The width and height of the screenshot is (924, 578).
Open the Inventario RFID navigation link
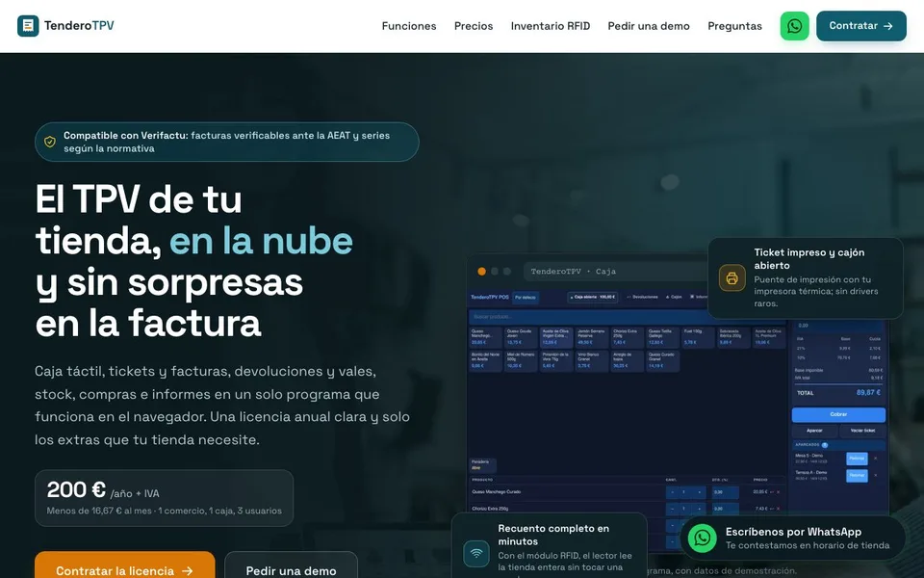[x=551, y=26]
